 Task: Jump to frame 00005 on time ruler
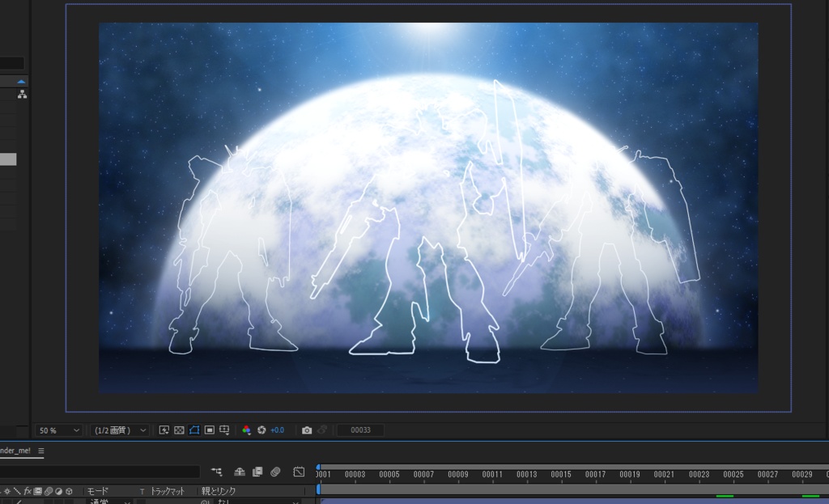click(389, 474)
